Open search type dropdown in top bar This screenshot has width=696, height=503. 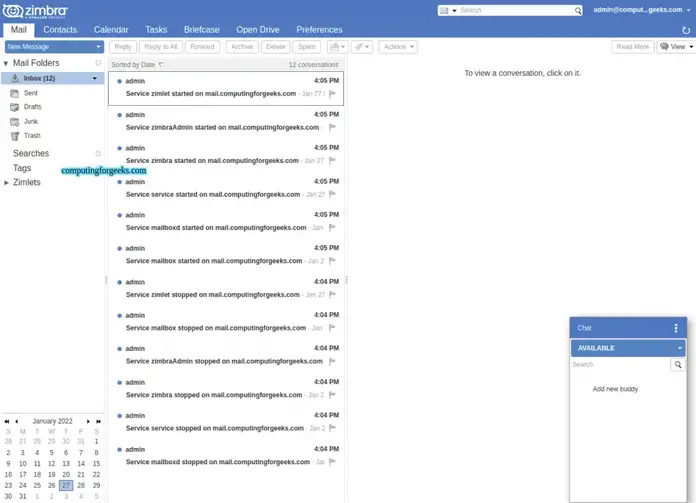pos(455,10)
